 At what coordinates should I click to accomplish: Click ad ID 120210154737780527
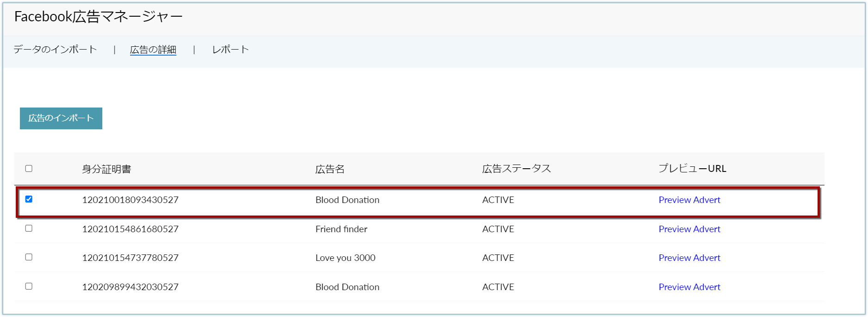click(x=130, y=258)
